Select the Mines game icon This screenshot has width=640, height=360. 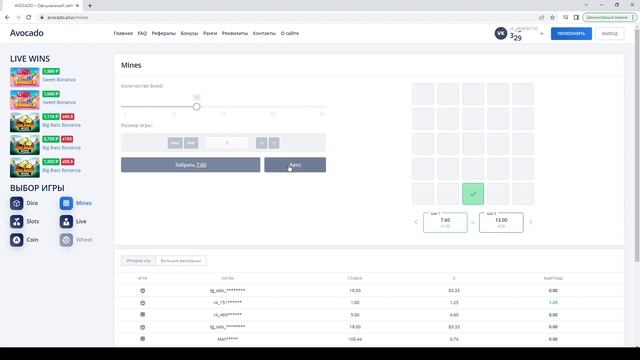point(66,203)
